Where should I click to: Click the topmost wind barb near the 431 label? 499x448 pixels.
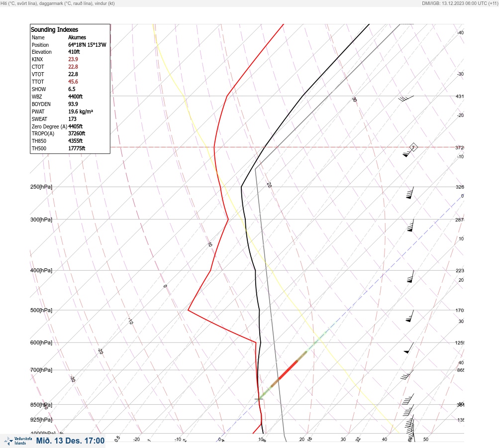(x=406, y=99)
